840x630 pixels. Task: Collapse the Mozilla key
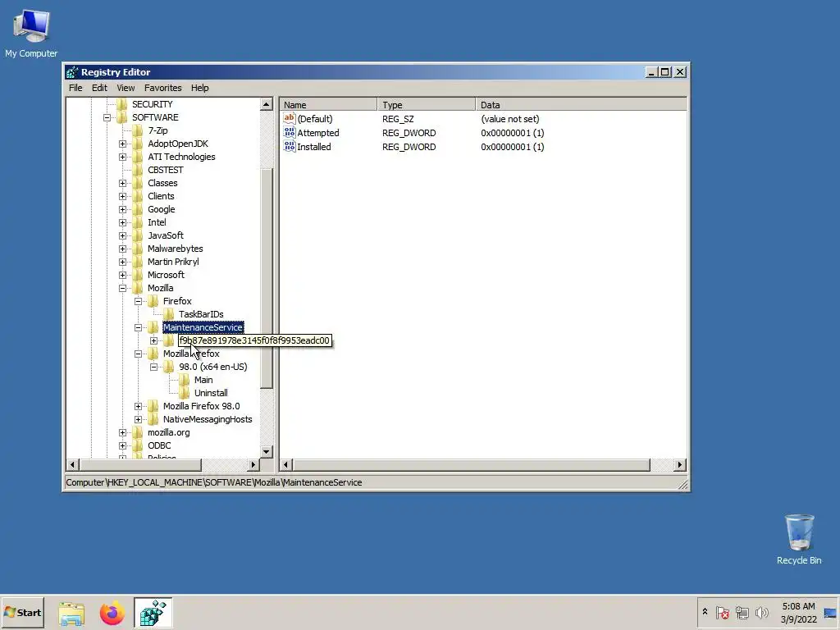pos(123,288)
